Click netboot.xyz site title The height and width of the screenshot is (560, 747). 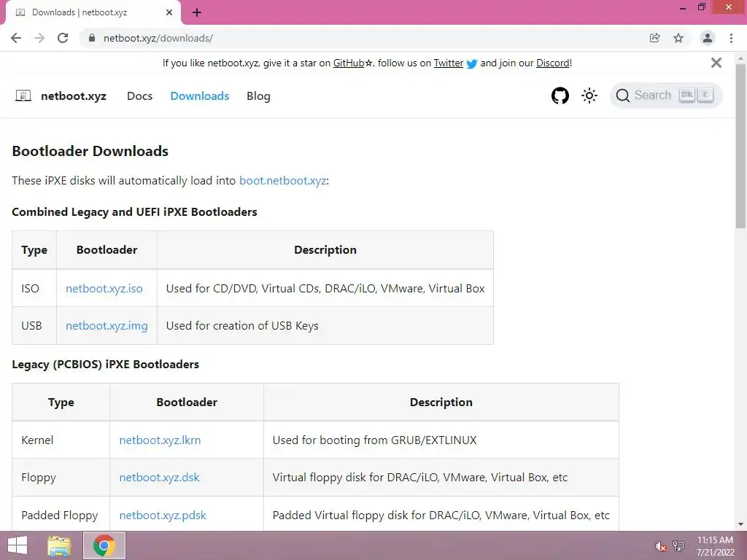point(74,96)
